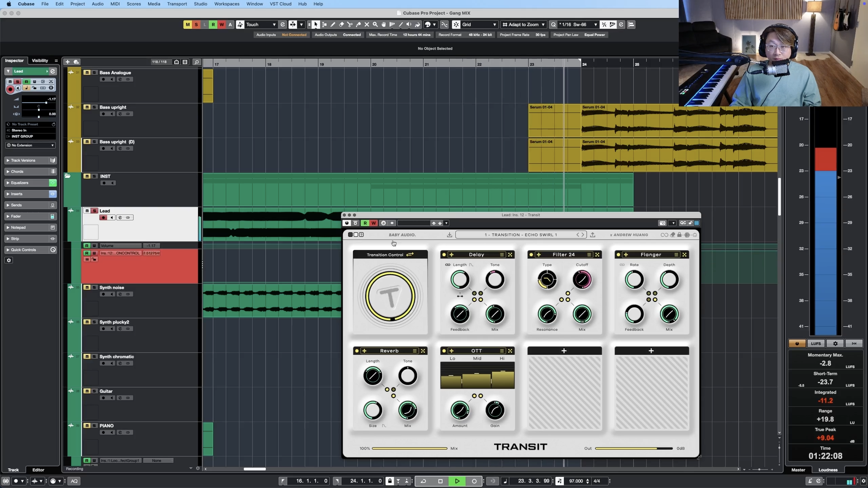This screenshot has width=868, height=488.
Task: Select the Glue tool
Action: (x=359, y=24)
